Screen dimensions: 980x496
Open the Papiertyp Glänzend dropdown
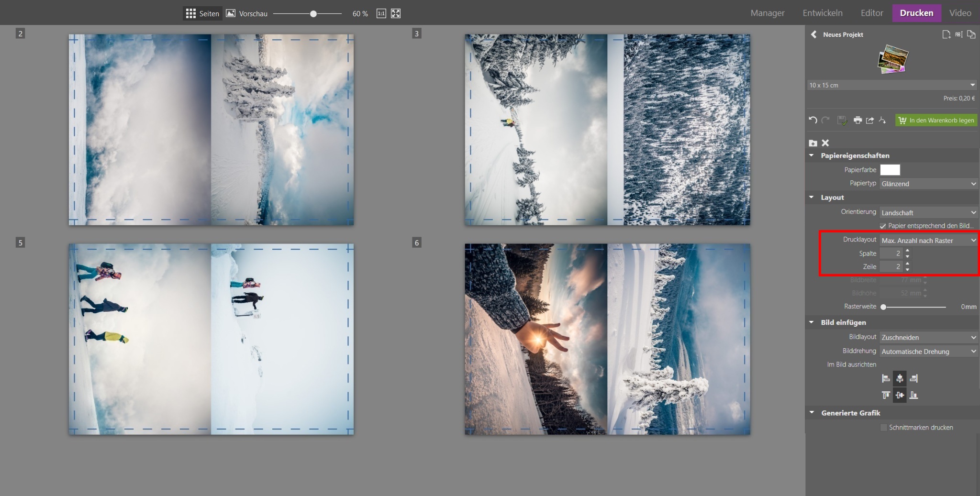tap(928, 184)
